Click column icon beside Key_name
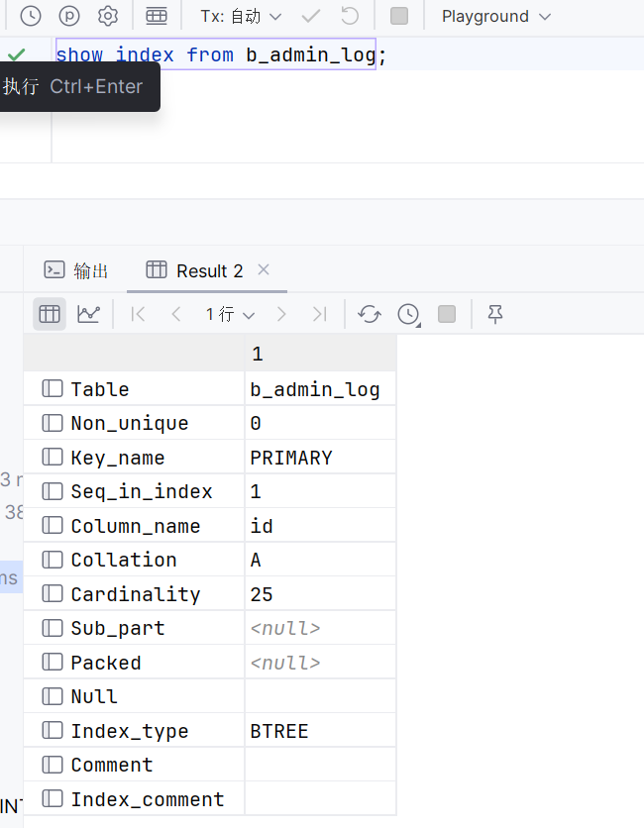 pyautogui.click(x=53, y=458)
